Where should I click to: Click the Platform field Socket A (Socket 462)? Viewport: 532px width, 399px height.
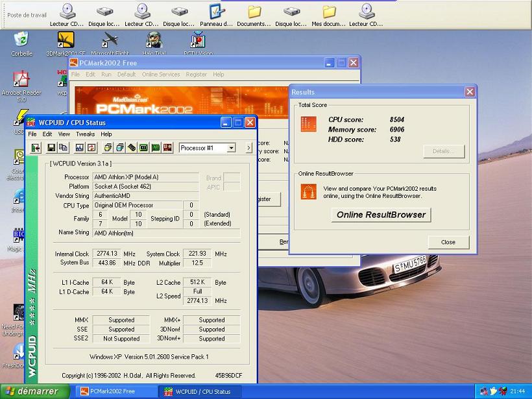tap(145, 186)
